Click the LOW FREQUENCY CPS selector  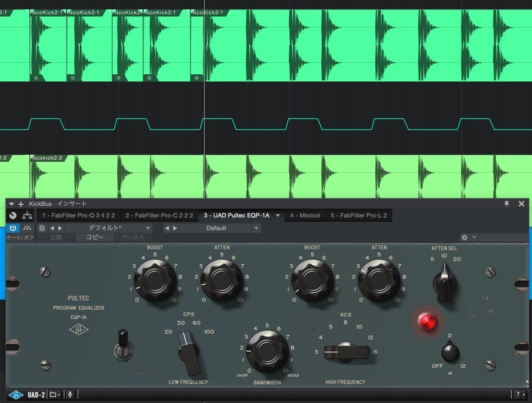(189, 352)
